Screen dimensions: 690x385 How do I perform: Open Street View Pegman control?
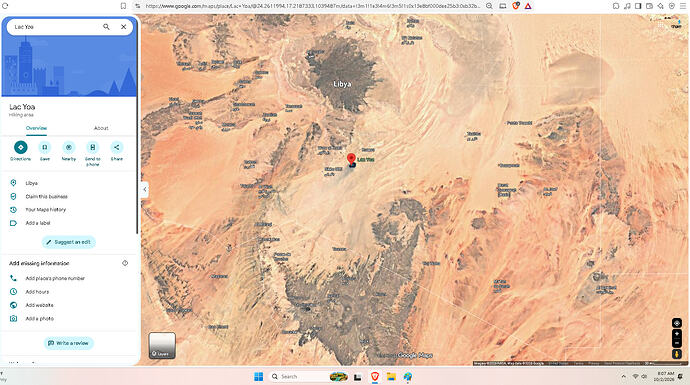677,354
